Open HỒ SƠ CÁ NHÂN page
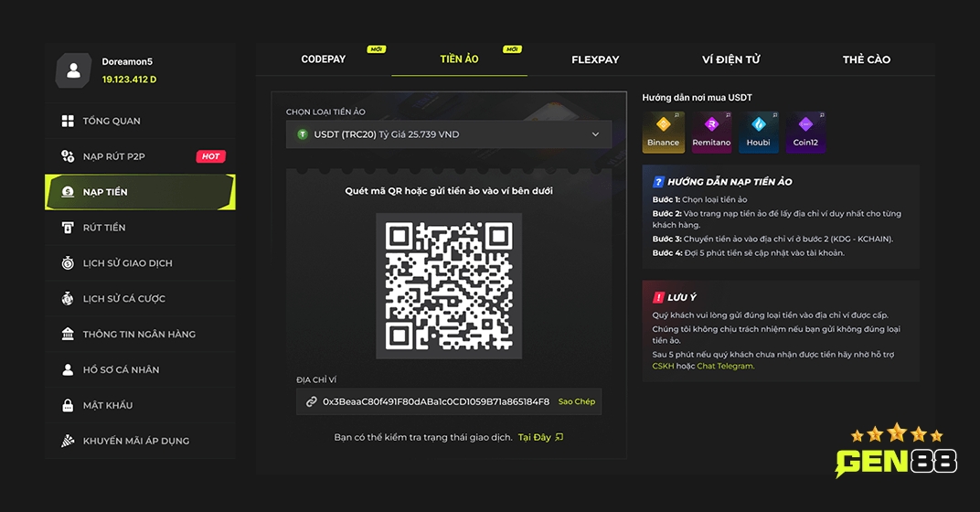 point(140,369)
